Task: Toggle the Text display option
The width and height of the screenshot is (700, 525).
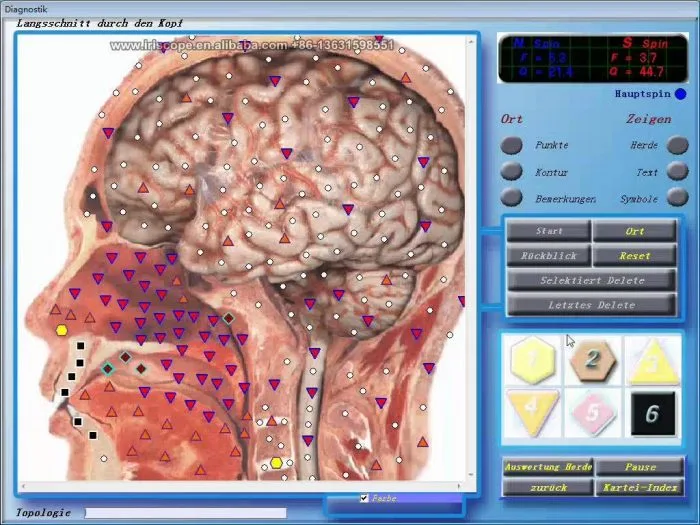Action: click(x=677, y=172)
